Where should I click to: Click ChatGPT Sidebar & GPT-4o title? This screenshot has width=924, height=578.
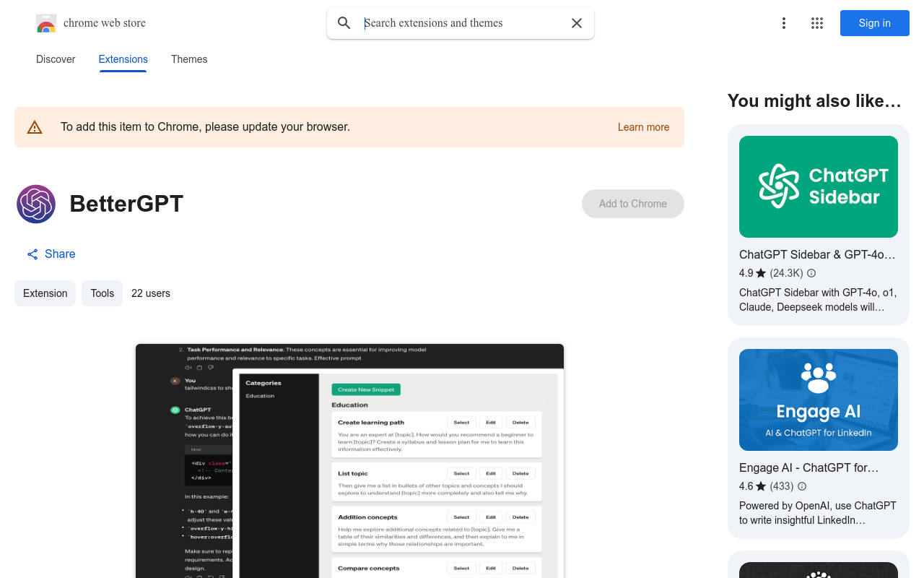tap(817, 254)
